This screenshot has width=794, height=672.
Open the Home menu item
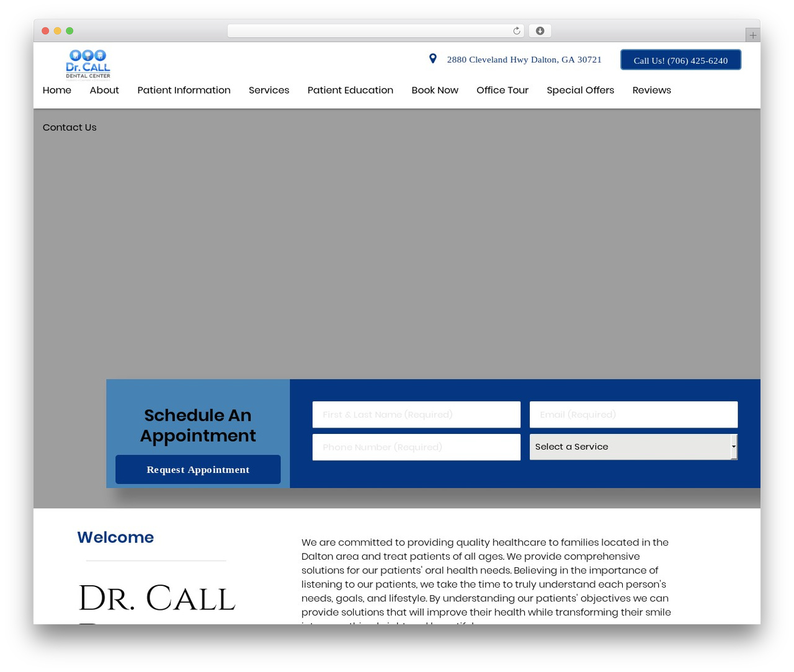pos(57,91)
